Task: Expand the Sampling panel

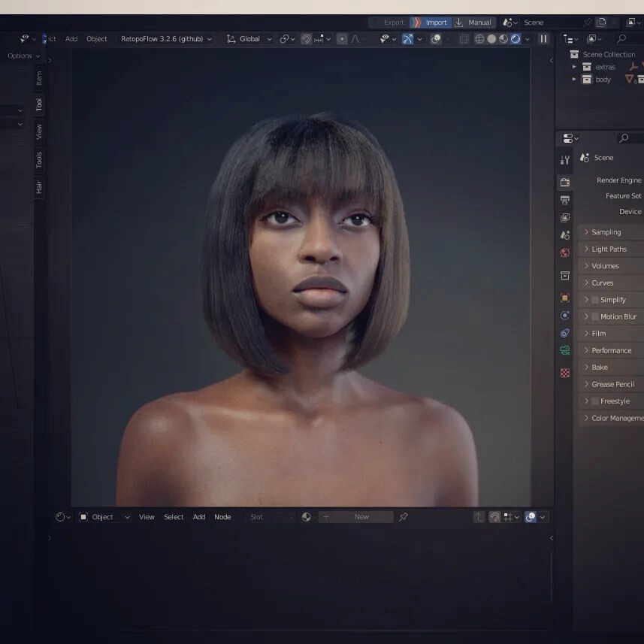Action: pos(606,232)
